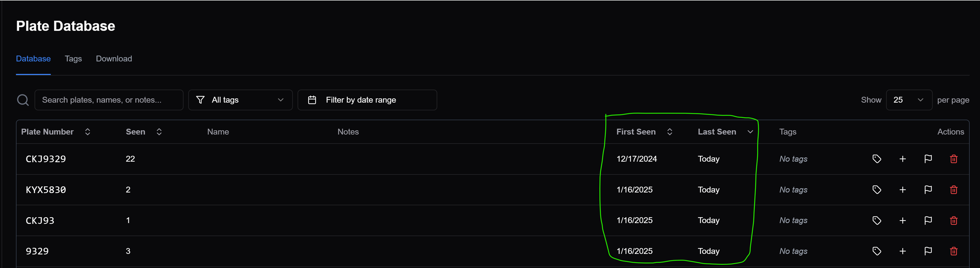
Task: Sort by the Last Seen column
Action: coord(725,132)
